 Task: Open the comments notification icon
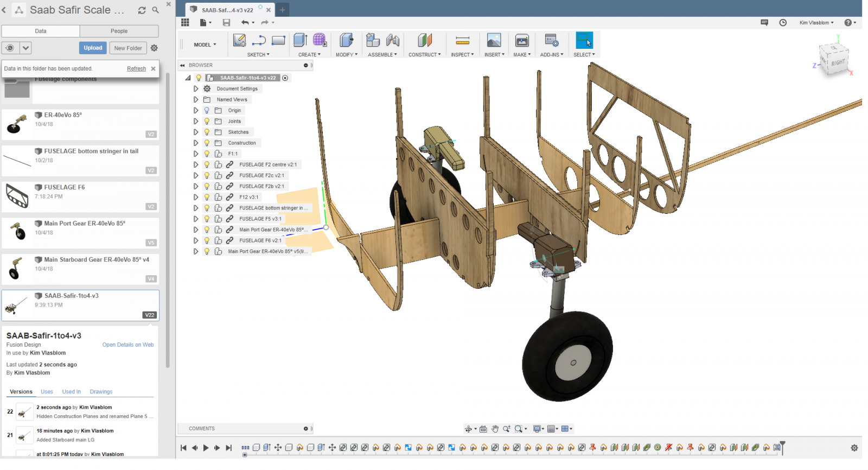click(764, 22)
